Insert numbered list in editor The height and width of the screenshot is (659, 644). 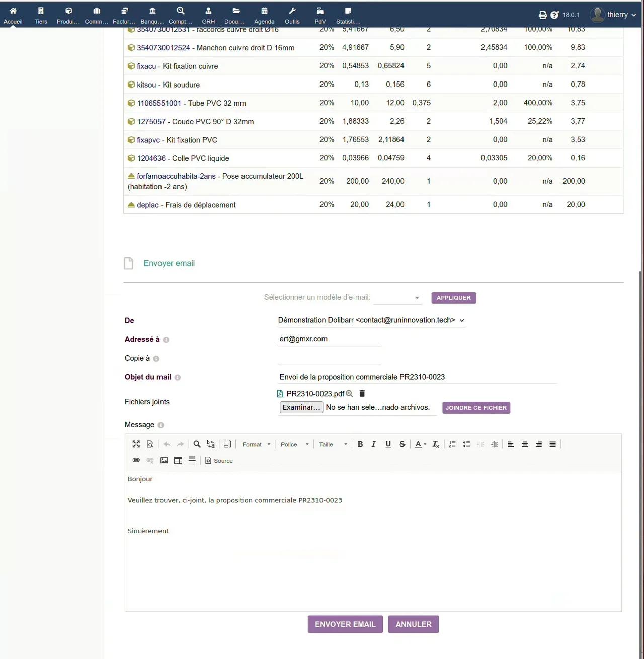[452, 444]
